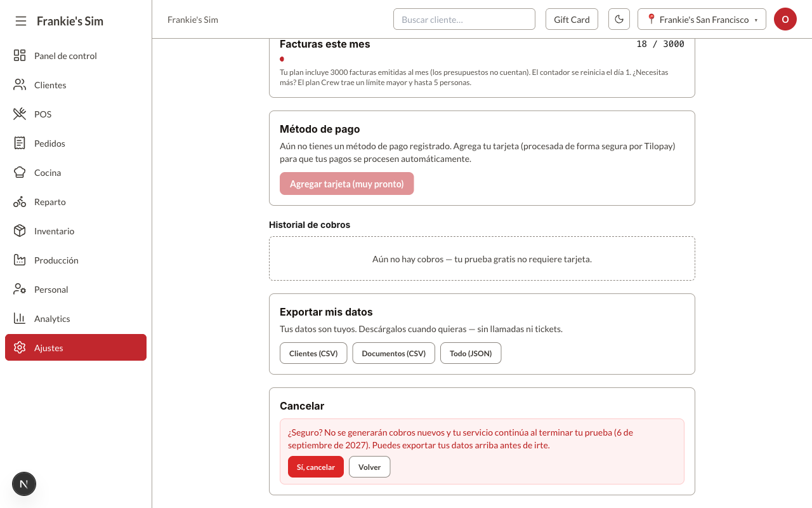This screenshot has width=812, height=508.
Task: Click the Panel de control dashboard icon
Action: coord(20,55)
